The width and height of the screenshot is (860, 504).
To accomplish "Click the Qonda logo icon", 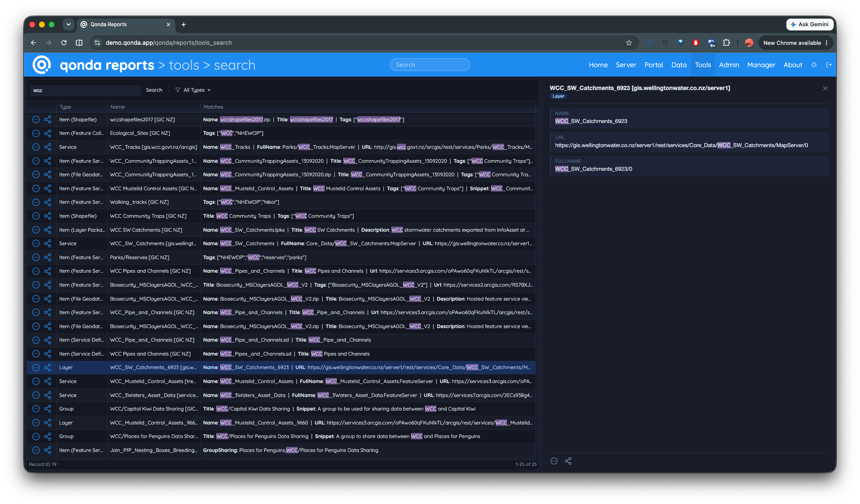I will point(42,65).
